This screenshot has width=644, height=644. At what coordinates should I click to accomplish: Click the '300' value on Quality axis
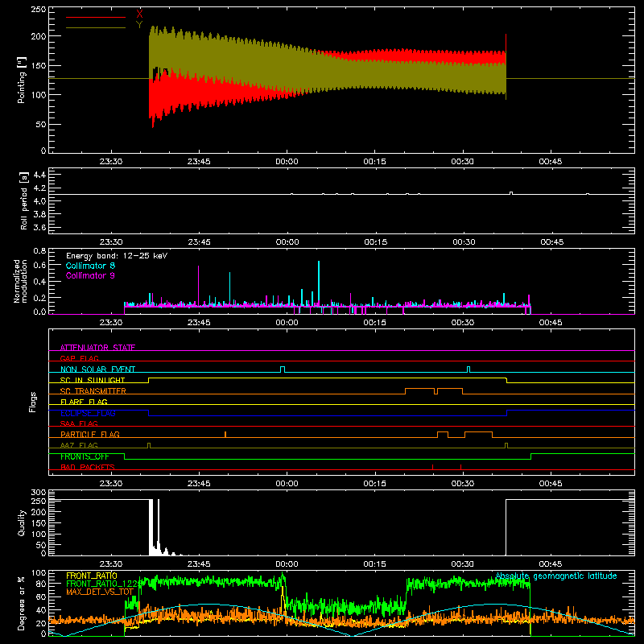(x=39, y=492)
